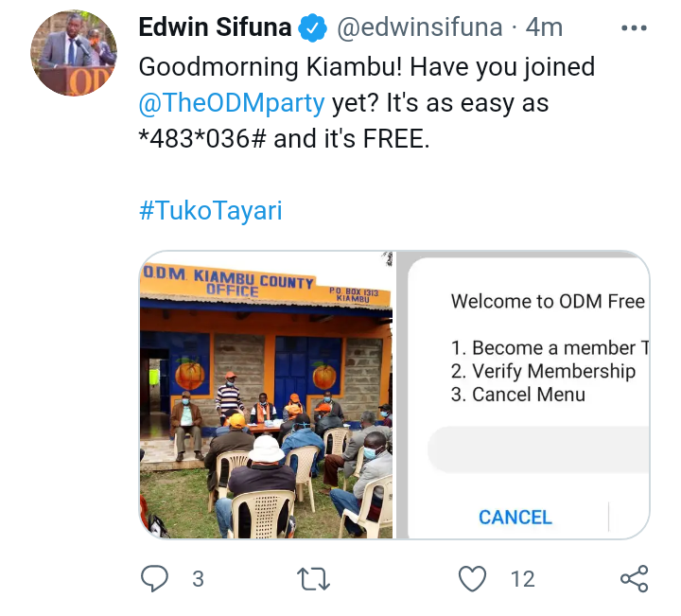
Task: View the ODM Kiambu County Office photo
Action: click(x=266, y=395)
